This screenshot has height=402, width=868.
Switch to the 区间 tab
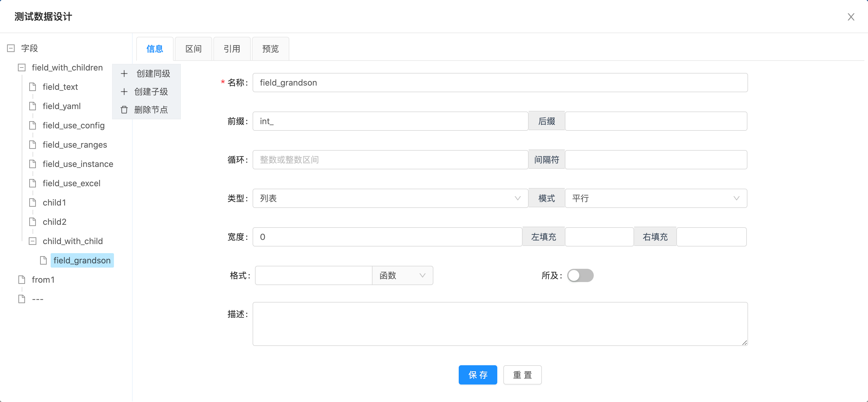(193, 49)
